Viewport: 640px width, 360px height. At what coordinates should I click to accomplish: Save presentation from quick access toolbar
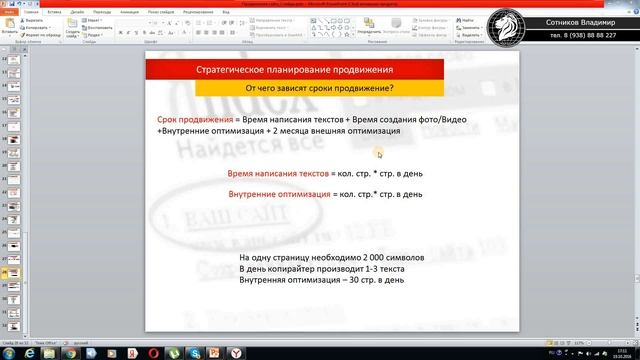[12, 4]
